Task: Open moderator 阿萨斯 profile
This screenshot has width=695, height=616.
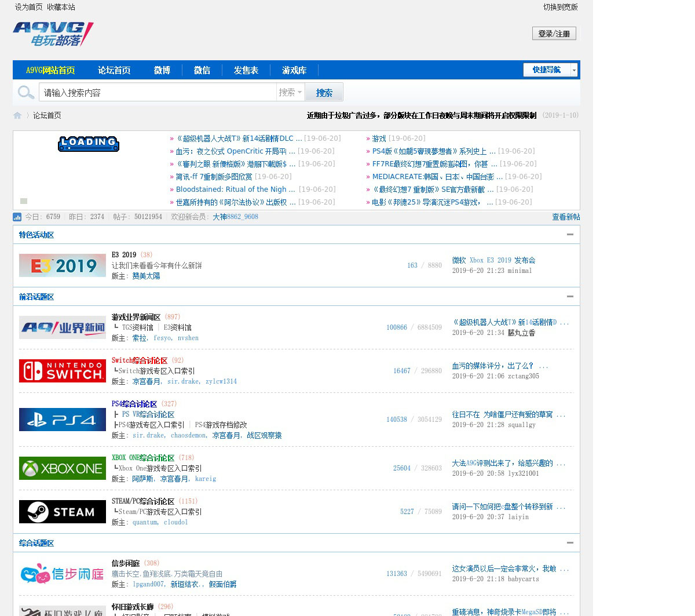Action: pos(142,479)
